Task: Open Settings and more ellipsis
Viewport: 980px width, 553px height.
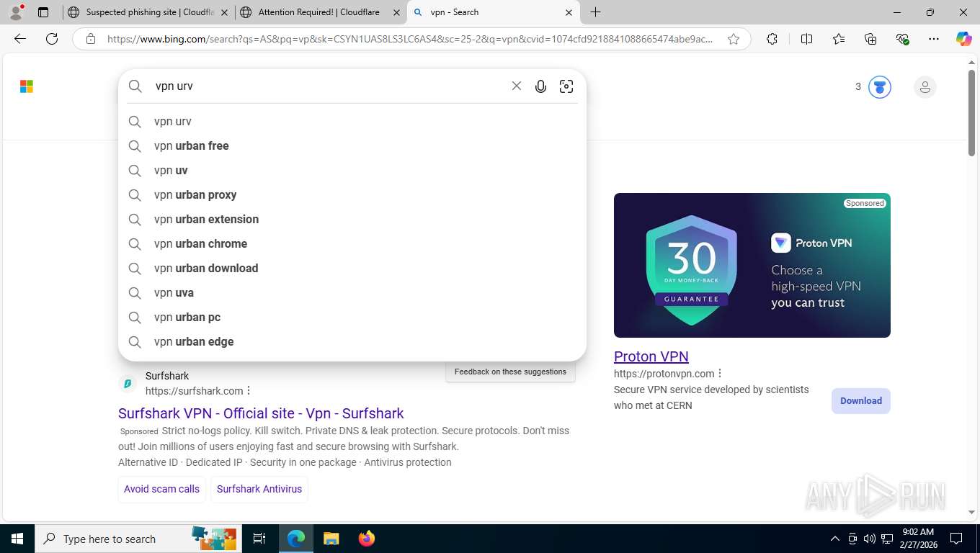Action: coord(934,39)
